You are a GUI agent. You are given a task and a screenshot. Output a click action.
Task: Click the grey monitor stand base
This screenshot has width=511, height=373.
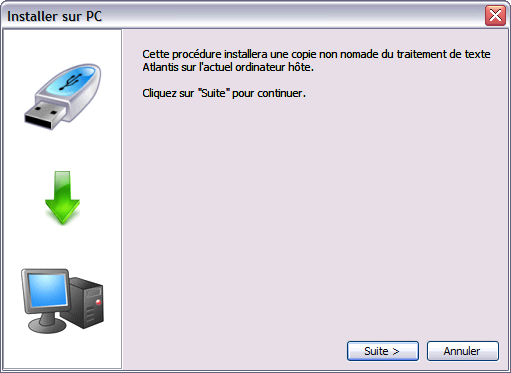(x=47, y=325)
